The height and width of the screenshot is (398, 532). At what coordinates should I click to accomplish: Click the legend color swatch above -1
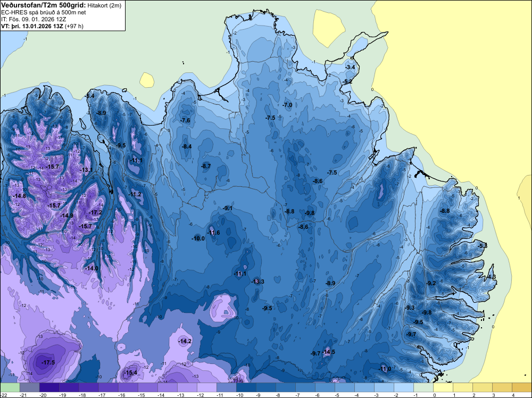point(423,387)
